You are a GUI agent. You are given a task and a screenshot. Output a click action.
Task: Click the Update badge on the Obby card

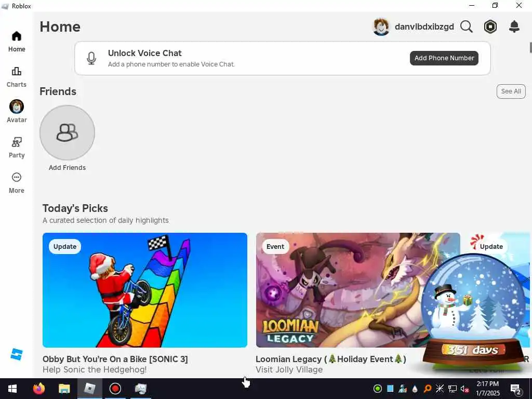pyautogui.click(x=65, y=247)
